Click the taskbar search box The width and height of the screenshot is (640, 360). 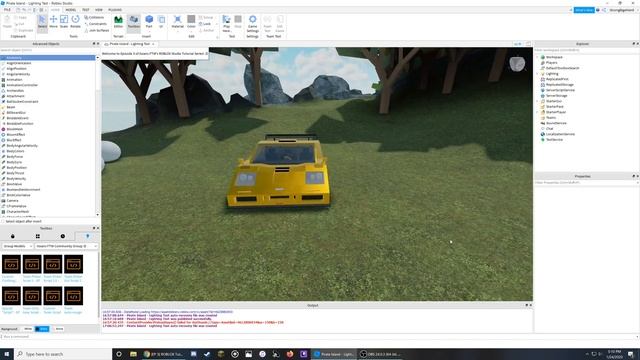click(x=63, y=354)
